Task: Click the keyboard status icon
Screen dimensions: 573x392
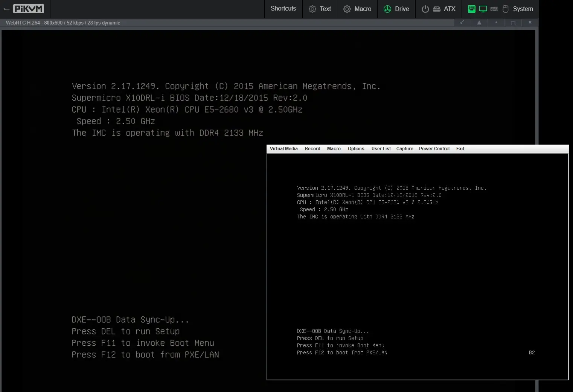Action: tap(494, 9)
